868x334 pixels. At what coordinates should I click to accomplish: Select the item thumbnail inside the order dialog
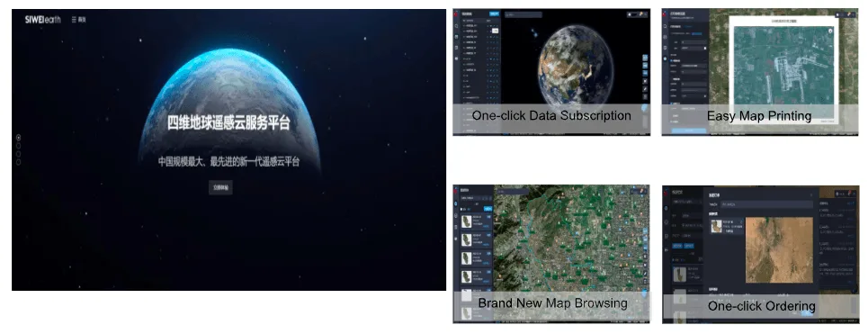point(716,226)
